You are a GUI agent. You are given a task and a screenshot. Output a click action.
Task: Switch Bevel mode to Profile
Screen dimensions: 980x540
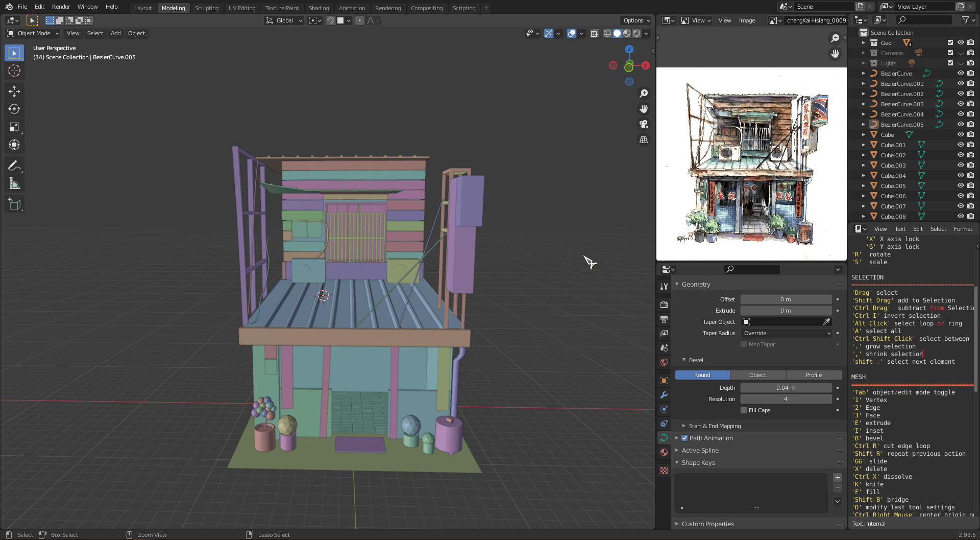point(814,374)
